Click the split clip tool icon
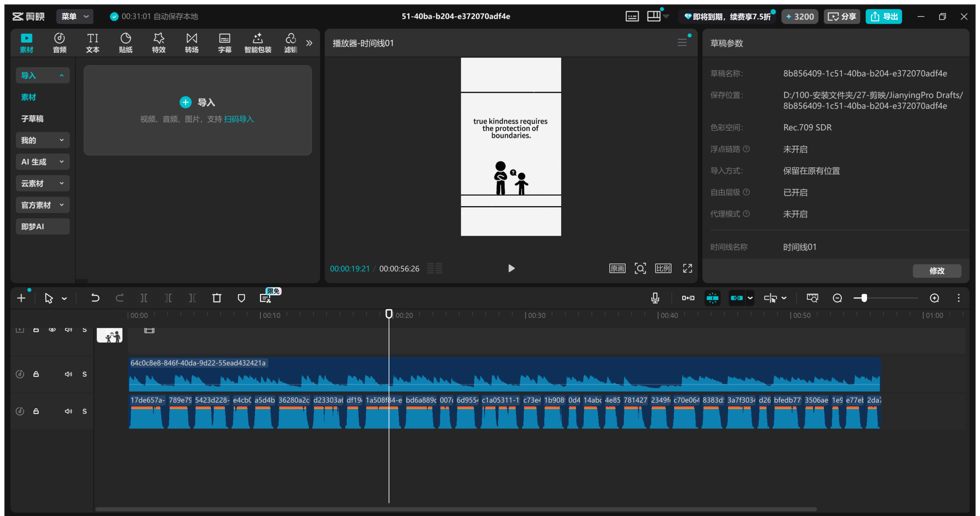This screenshot has height=516, width=980. [x=144, y=298]
